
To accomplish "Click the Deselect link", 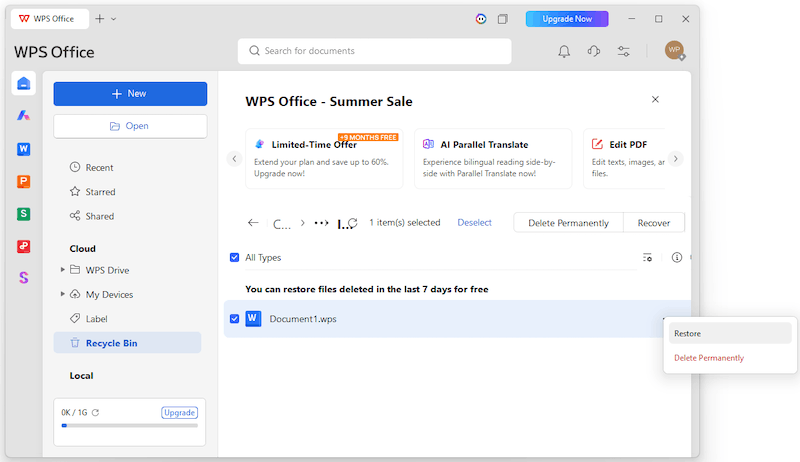I will click(x=474, y=222).
